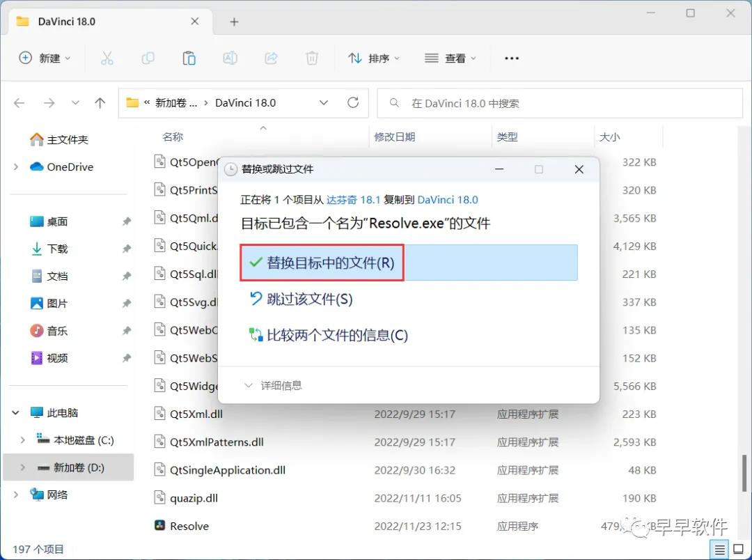Unpin 图片 using its pin icon

tap(127, 304)
